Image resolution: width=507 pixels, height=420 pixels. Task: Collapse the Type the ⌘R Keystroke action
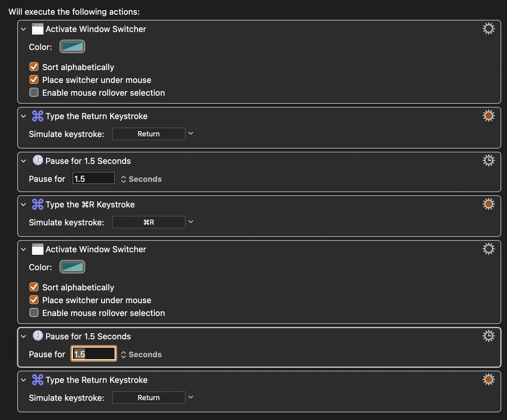(23, 205)
